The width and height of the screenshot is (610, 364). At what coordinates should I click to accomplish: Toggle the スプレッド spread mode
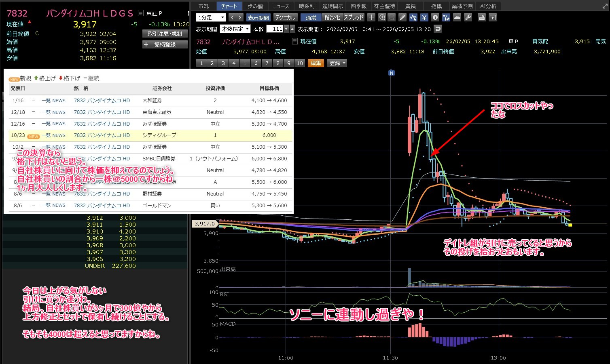click(x=354, y=17)
